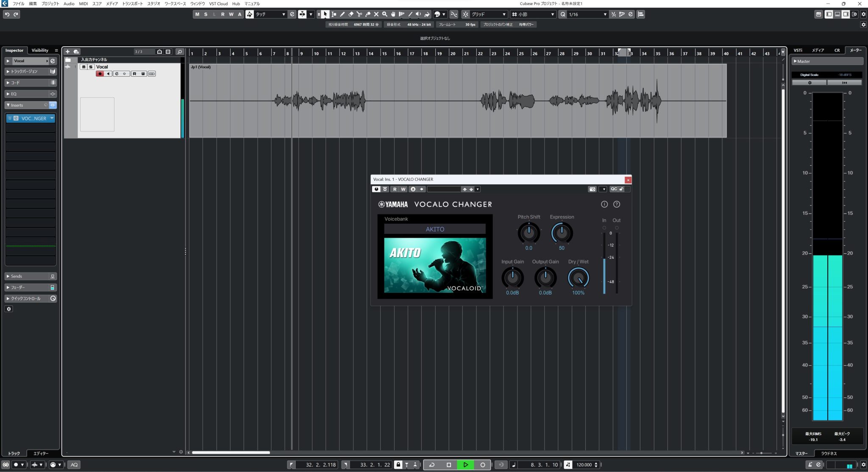Select the Draw pencil tool
This screenshot has width=868, height=472.
(342, 14)
